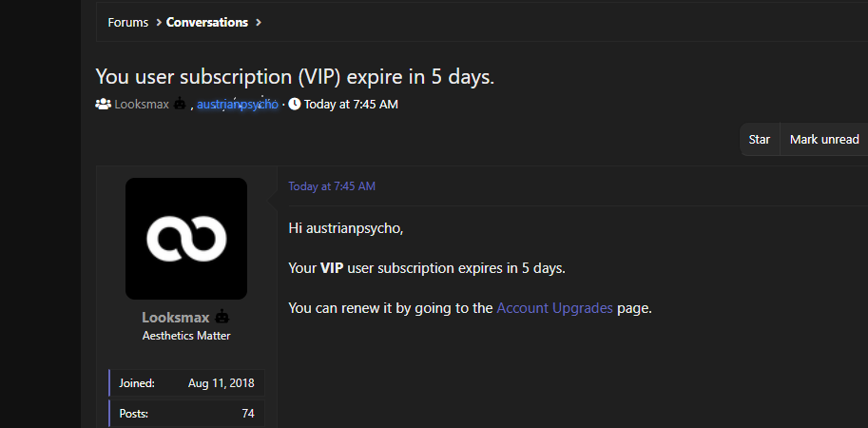868x428 pixels.
Task: Click the post's timestamp permalink above the message
Action: (x=332, y=186)
